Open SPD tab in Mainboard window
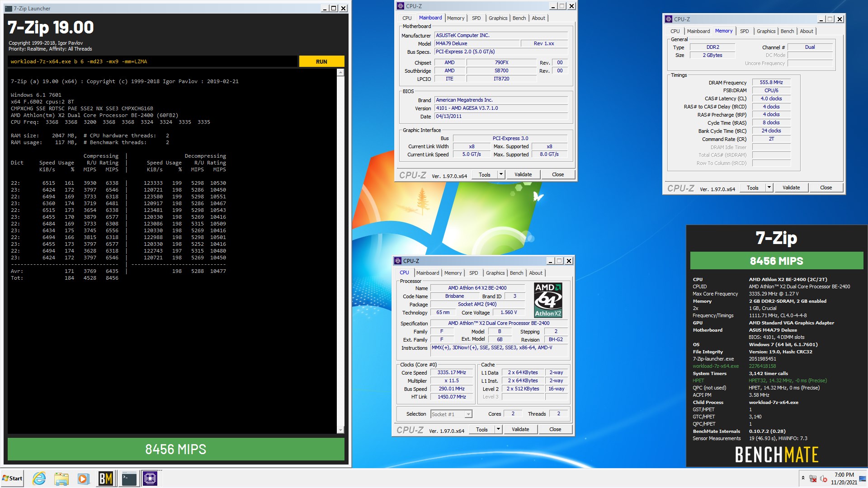Image resolution: width=868 pixels, height=488 pixels. 476,18
